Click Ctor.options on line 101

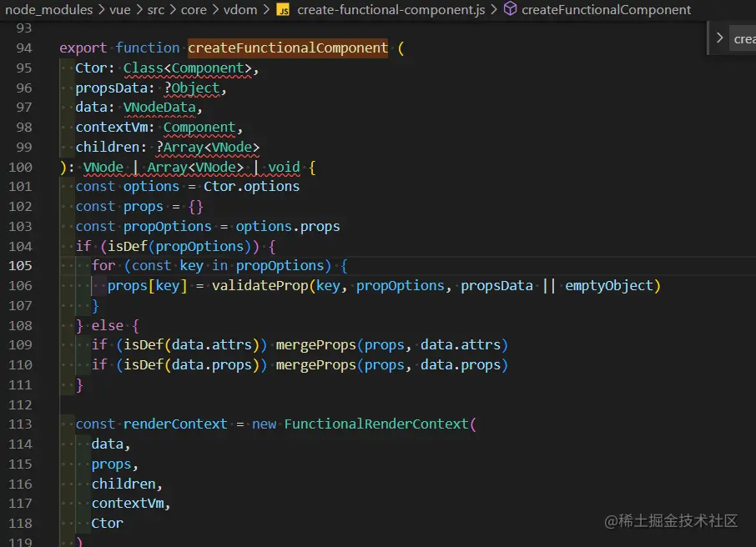pos(251,187)
